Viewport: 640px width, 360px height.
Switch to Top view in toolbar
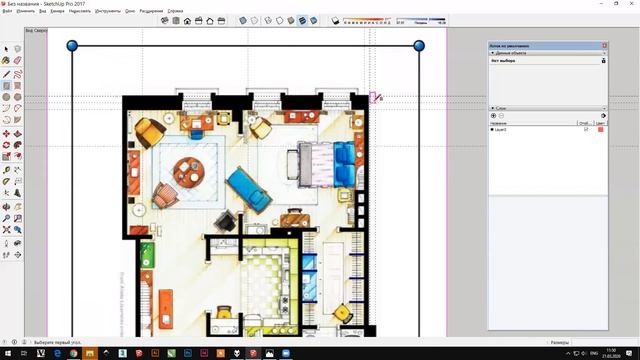point(176,20)
